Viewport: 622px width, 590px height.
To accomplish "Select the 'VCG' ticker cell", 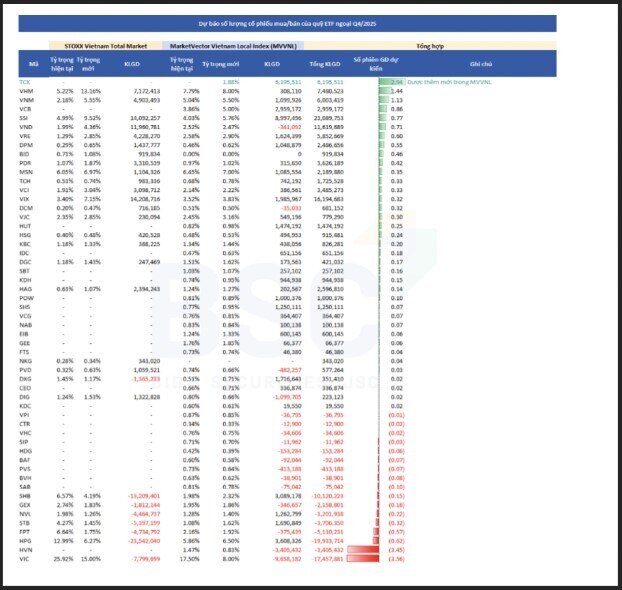I will (25, 316).
